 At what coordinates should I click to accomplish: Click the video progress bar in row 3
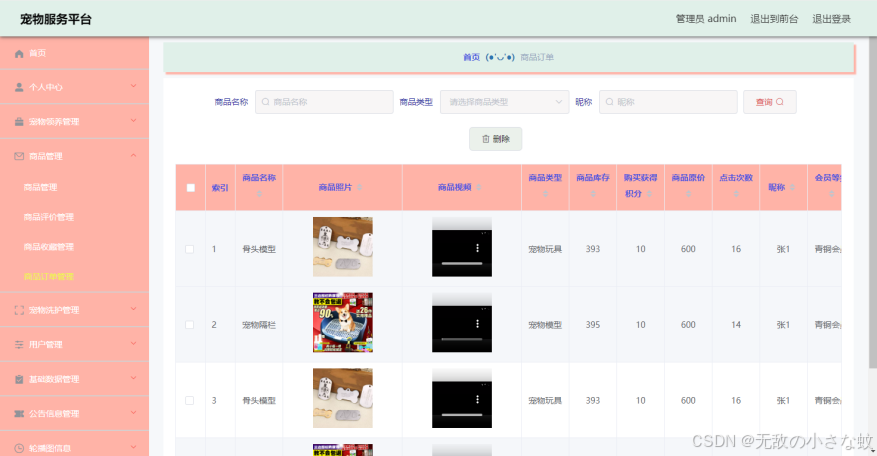pyautogui.click(x=462, y=415)
